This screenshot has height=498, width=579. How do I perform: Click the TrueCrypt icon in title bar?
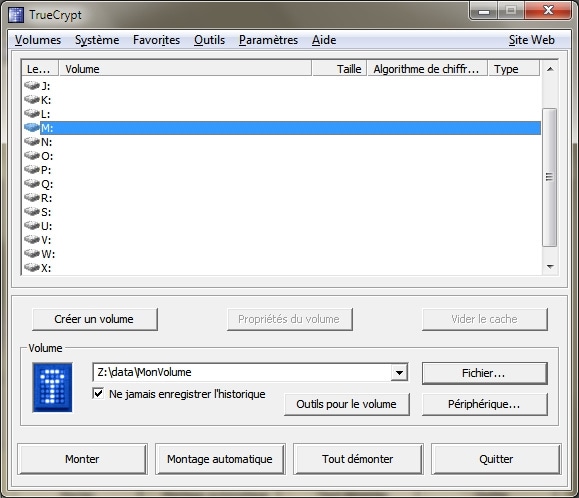[x=16, y=15]
